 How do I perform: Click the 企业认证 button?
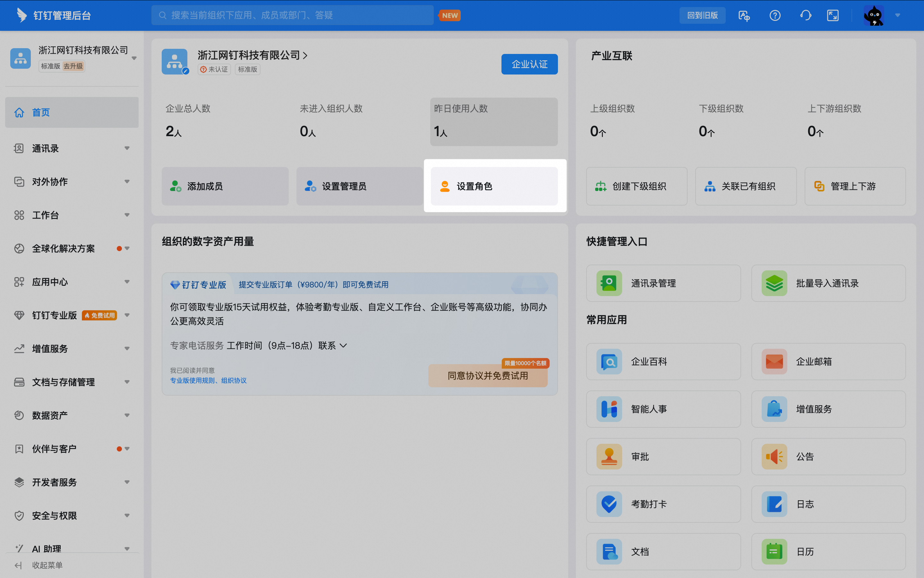529,64
